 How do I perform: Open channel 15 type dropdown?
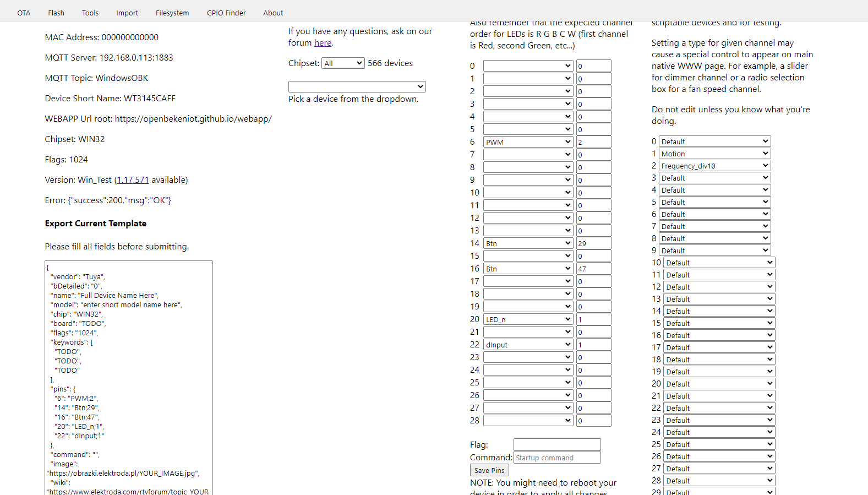tap(719, 323)
